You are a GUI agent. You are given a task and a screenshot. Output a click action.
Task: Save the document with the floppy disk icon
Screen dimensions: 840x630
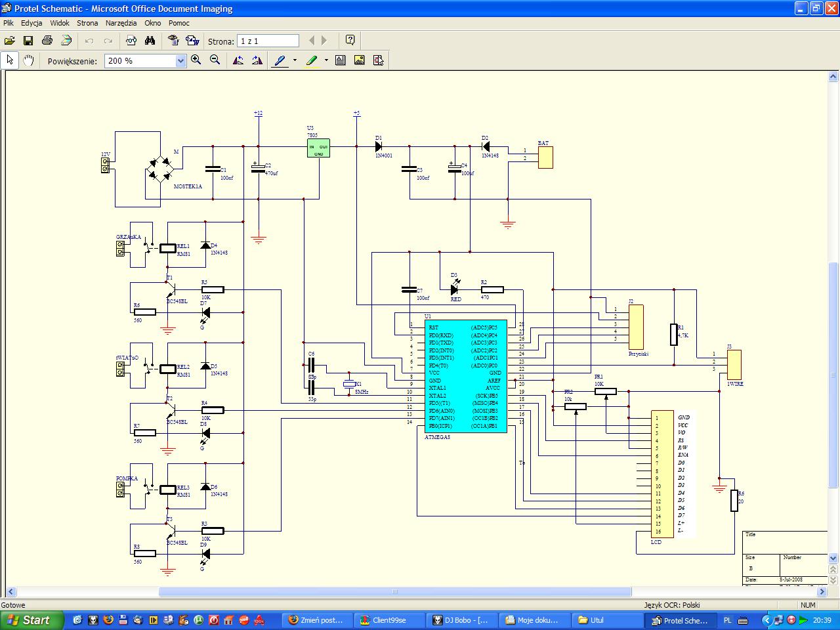[x=28, y=41]
